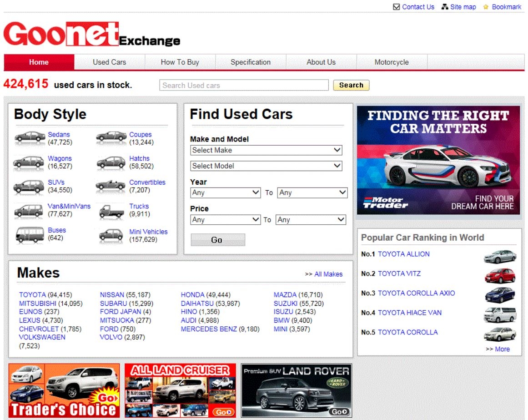Open the Select Model dropdown

point(267,166)
